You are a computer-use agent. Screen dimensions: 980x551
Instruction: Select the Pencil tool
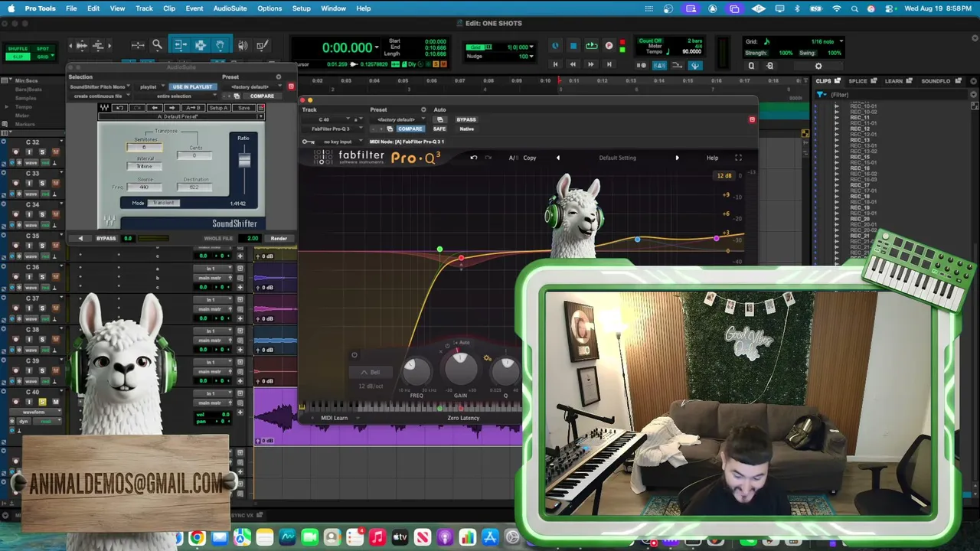[262, 45]
